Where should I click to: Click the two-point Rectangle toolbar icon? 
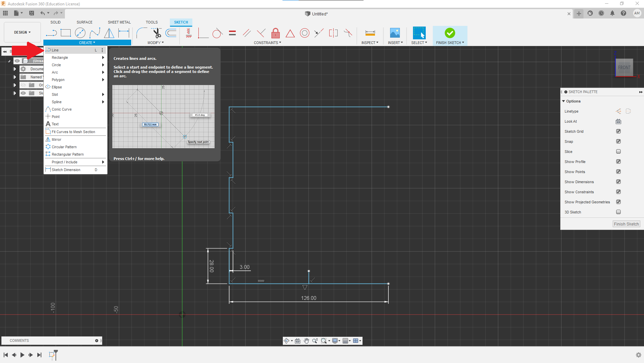(66, 33)
